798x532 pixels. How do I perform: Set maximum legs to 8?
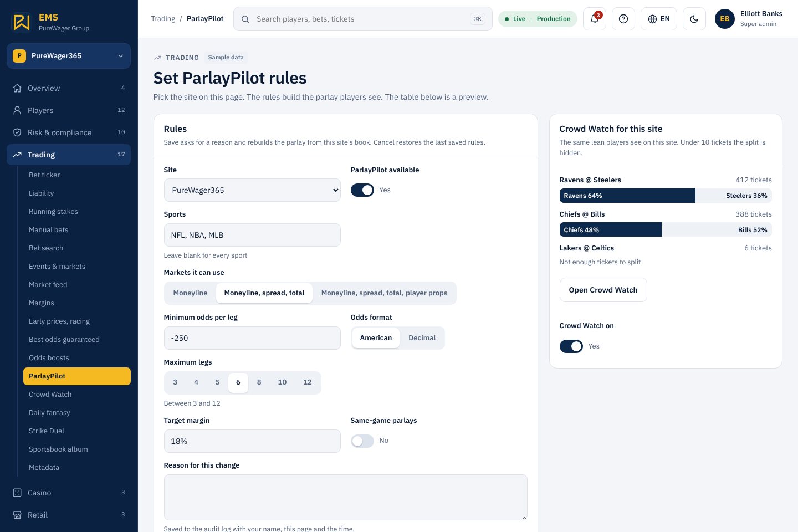click(x=259, y=382)
